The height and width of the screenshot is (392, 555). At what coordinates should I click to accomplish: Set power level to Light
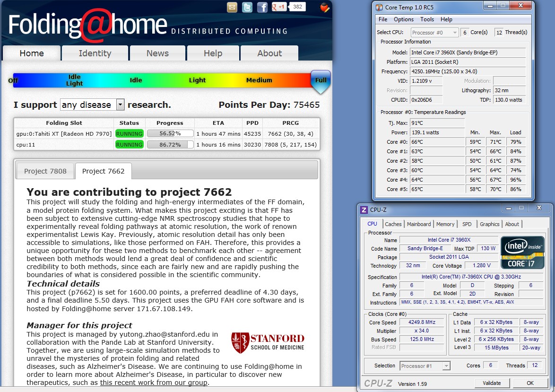(197, 80)
